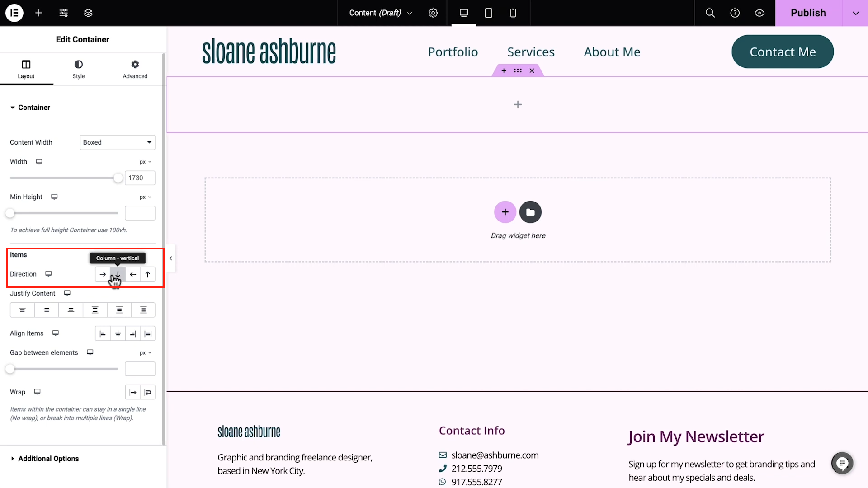The height and width of the screenshot is (488, 868).
Task: Click the Width slider handle
Action: (118, 178)
